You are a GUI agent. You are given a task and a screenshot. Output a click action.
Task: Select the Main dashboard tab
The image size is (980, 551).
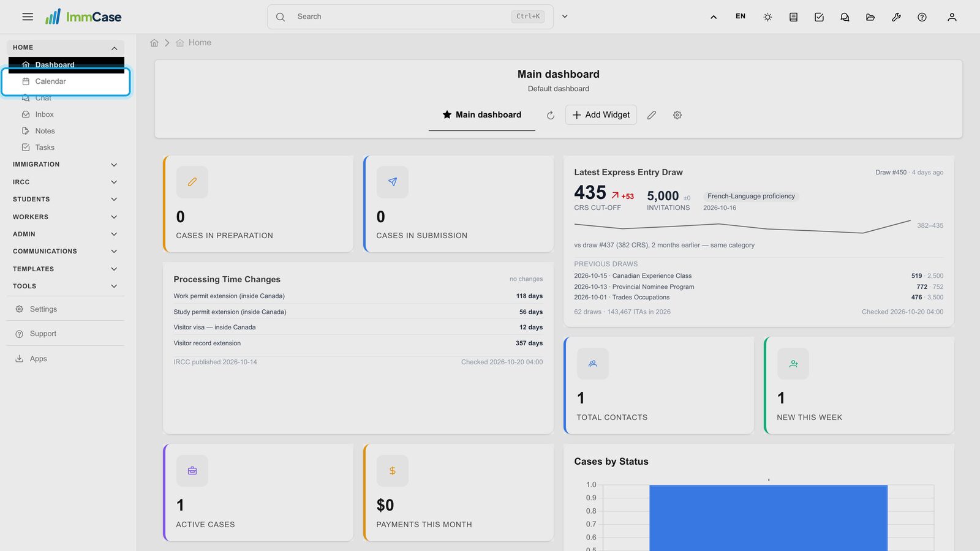(482, 115)
